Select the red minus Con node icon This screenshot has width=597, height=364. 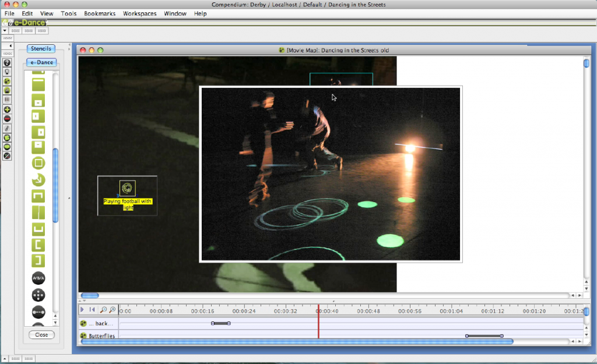coord(7,118)
